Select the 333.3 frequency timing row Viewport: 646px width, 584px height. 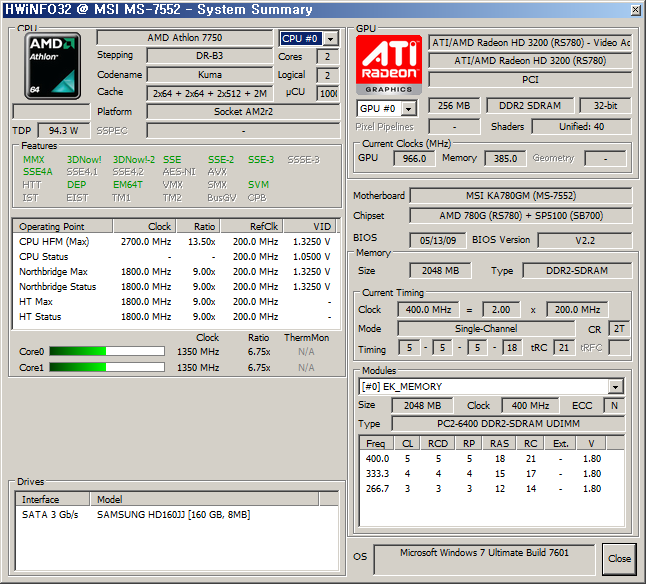(492, 474)
